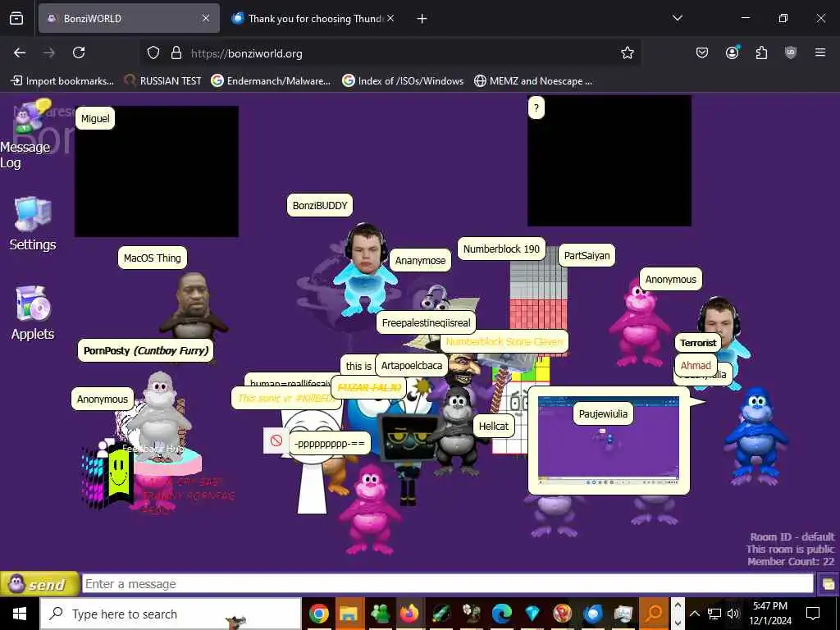Open the Applets icon
Screen dimensions: 840x630
(x=33, y=313)
